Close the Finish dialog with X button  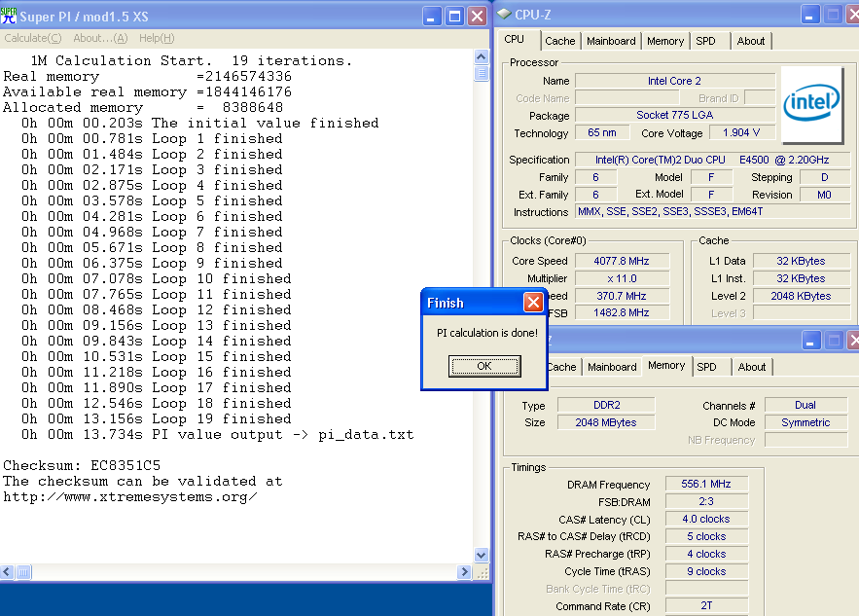[x=533, y=302]
